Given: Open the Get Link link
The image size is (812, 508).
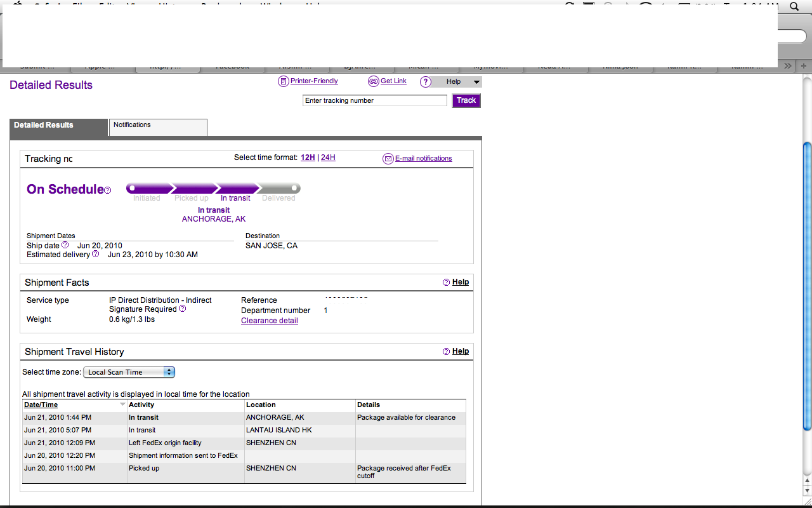Looking at the screenshot, I should point(393,81).
